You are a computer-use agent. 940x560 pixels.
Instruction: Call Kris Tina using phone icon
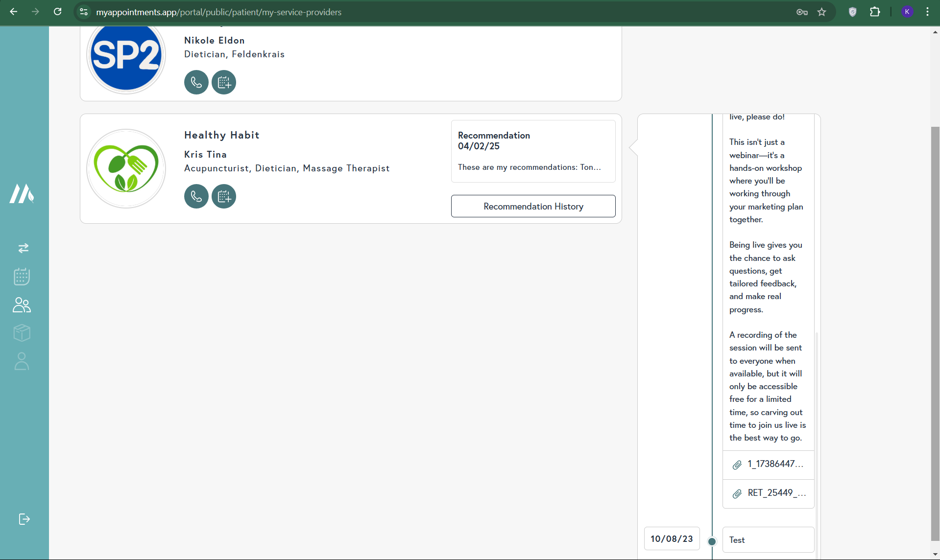click(196, 196)
